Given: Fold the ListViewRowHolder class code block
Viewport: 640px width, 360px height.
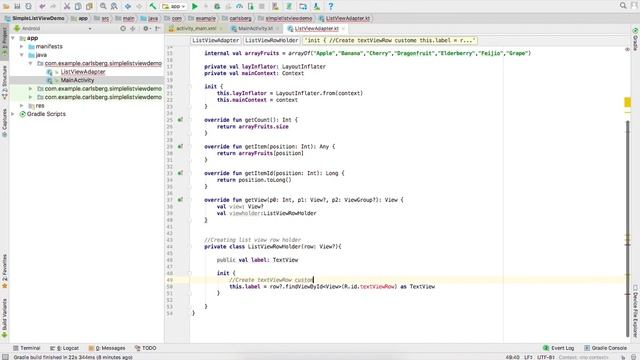Looking at the screenshot, I should pos(190,247).
